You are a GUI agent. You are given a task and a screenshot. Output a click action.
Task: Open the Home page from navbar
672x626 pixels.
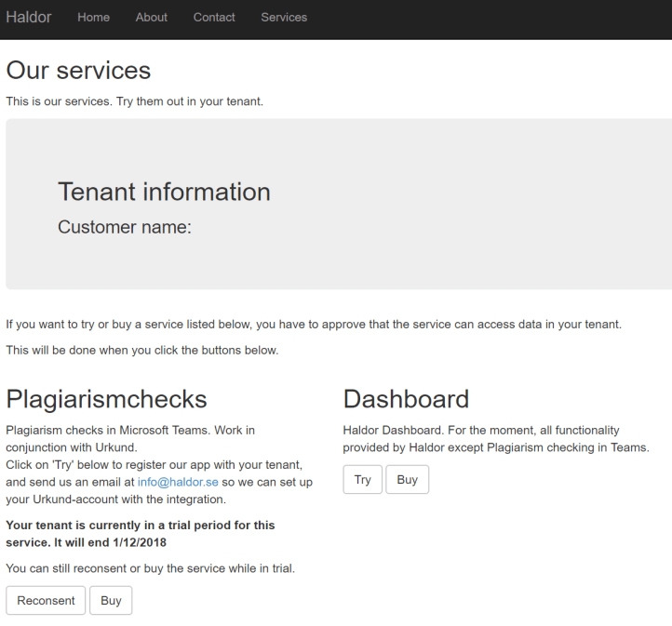[93, 17]
